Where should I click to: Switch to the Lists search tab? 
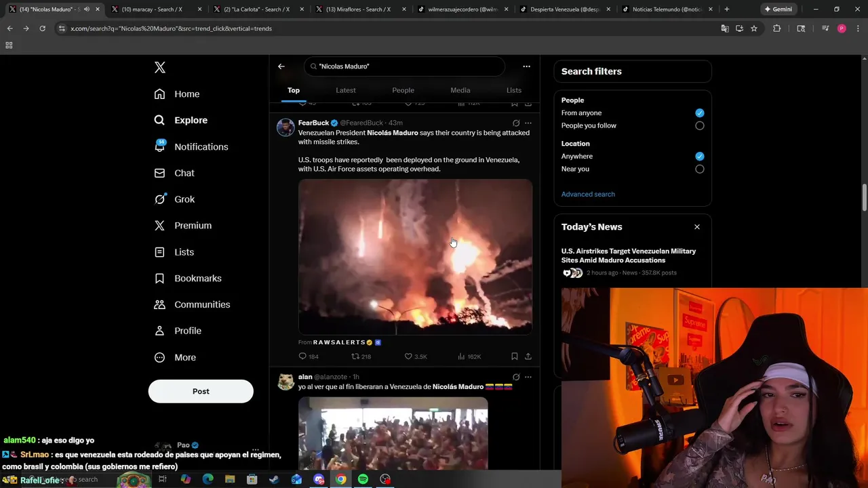(x=514, y=90)
